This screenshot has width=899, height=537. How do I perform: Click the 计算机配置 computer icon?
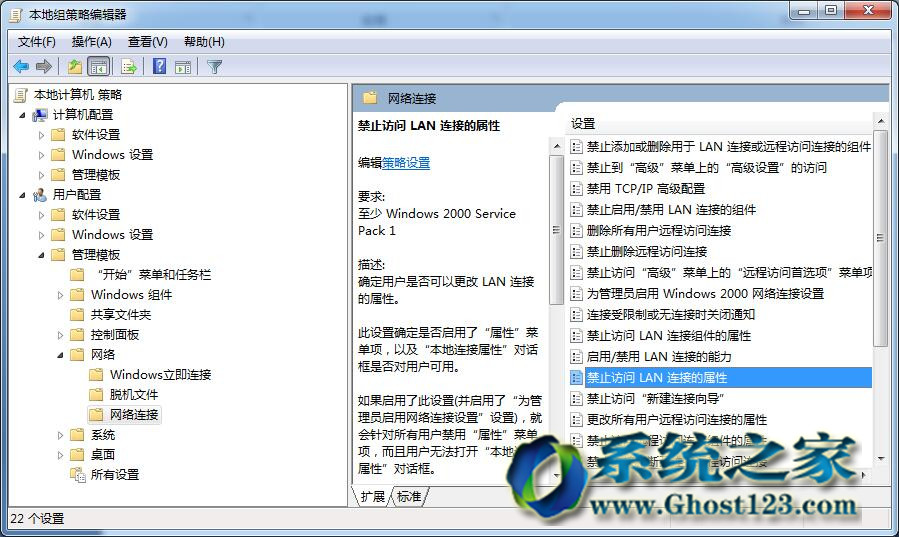[40, 115]
